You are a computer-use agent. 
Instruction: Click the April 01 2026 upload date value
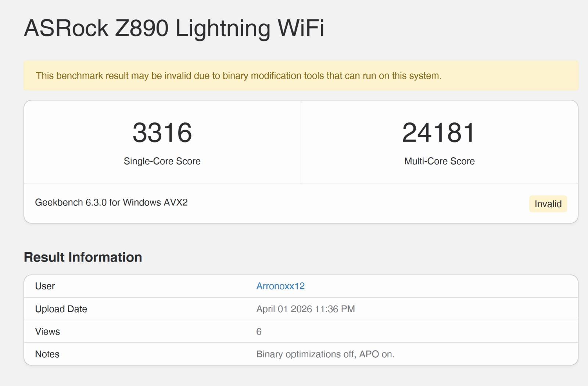305,309
